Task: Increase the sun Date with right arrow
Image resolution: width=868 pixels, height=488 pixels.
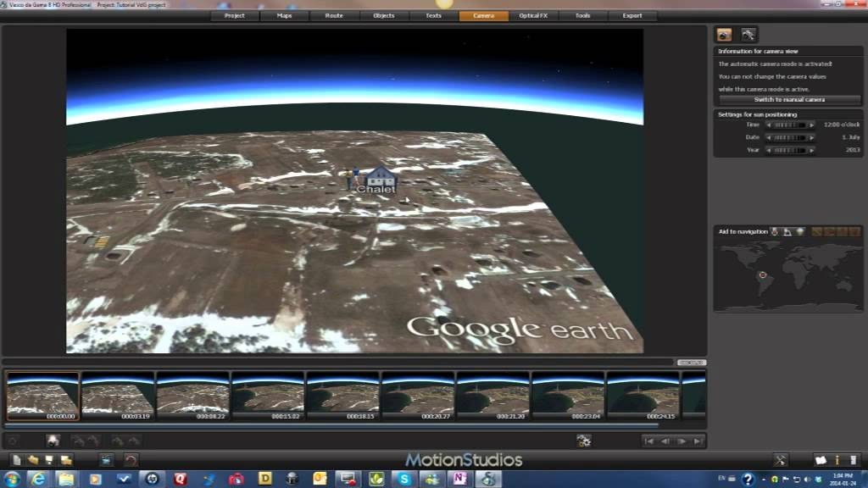Action: pyautogui.click(x=811, y=137)
